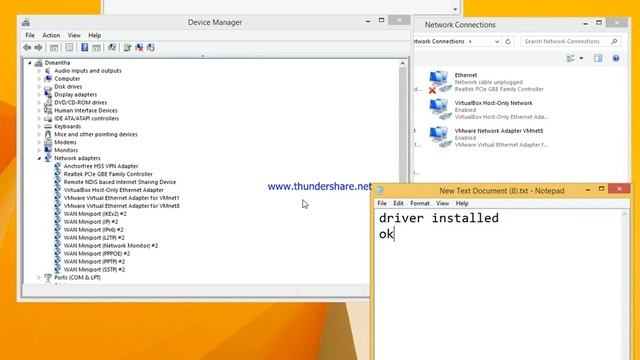
Task: Minimize the Notepad window
Action: click(588, 189)
